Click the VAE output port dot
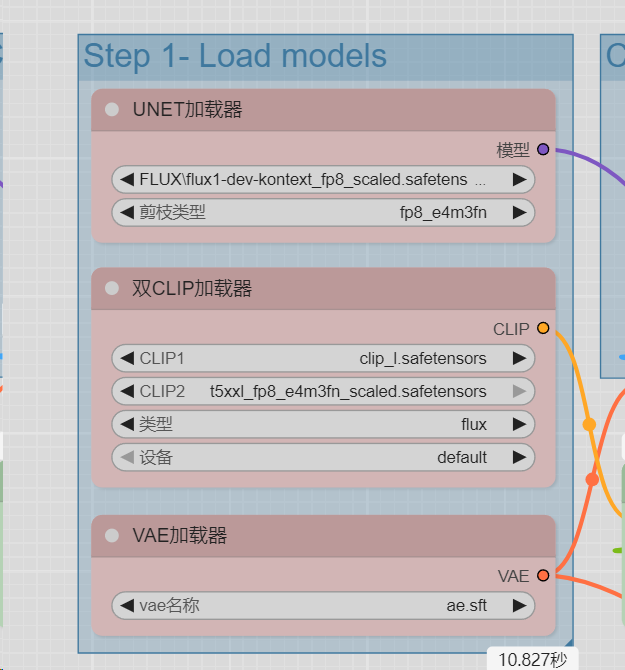625x670 pixels. coord(543,575)
